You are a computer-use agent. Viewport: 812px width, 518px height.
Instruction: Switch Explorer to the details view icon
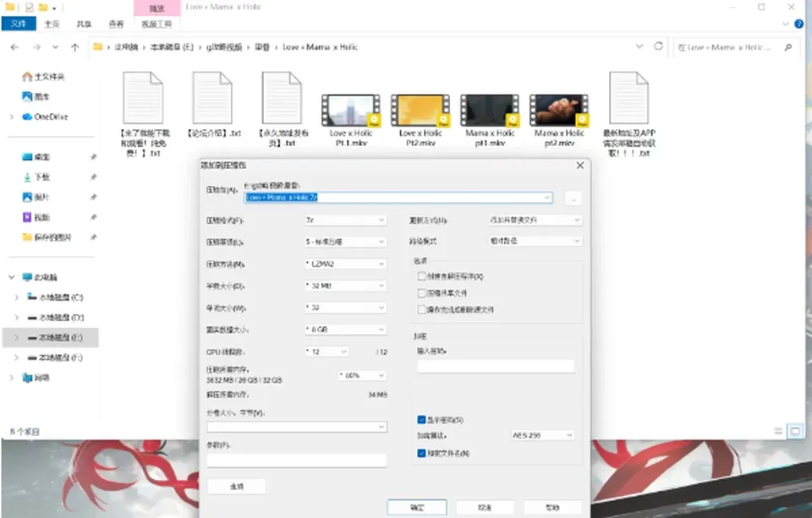point(778,431)
